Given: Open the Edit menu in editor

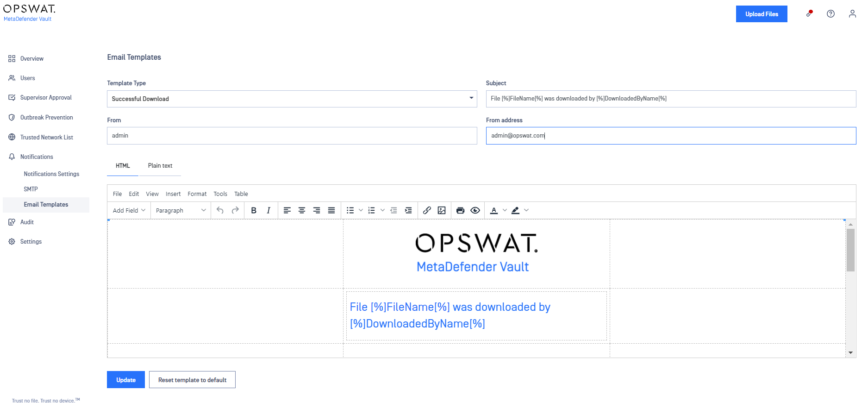Looking at the screenshot, I should click(x=134, y=194).
